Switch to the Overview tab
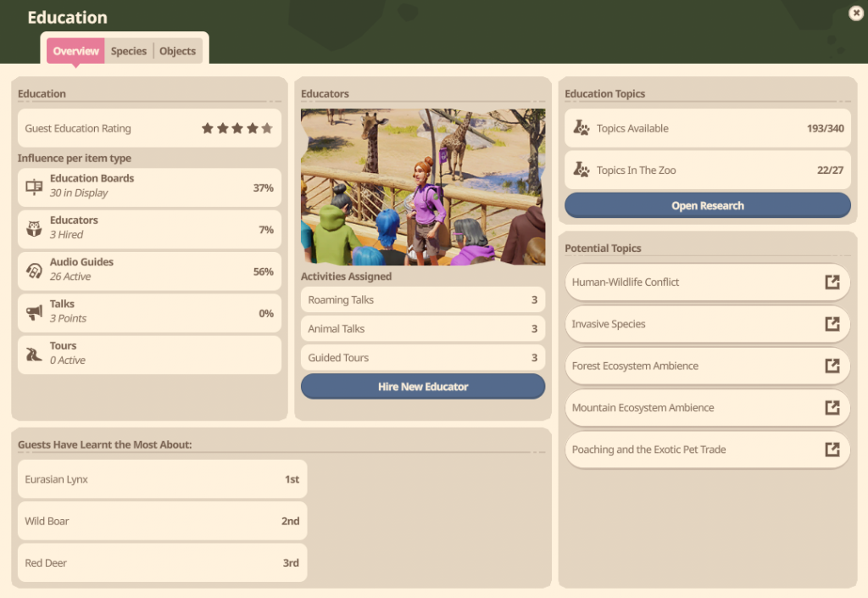Screen dimensions: 868x598 [x=75, y=51]
